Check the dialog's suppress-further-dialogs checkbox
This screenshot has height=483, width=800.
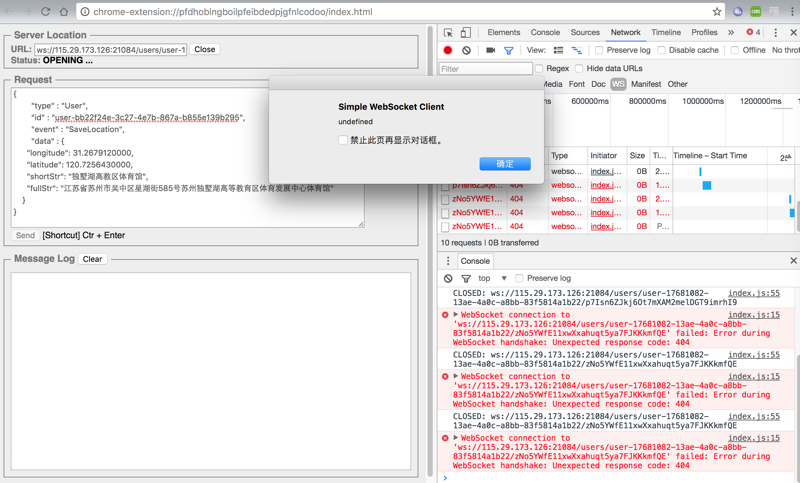pos(343,140)
